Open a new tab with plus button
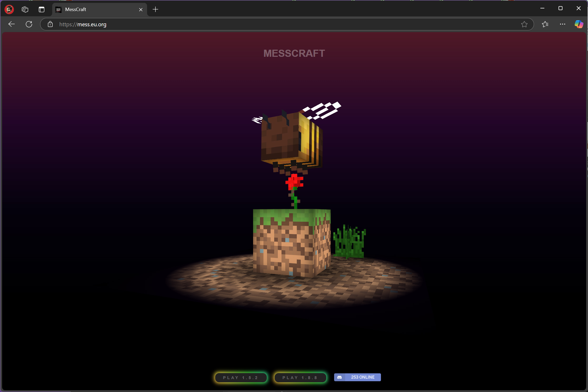This screenshot has width=588, height=392. pyautogui.click(x=155, y=9)
